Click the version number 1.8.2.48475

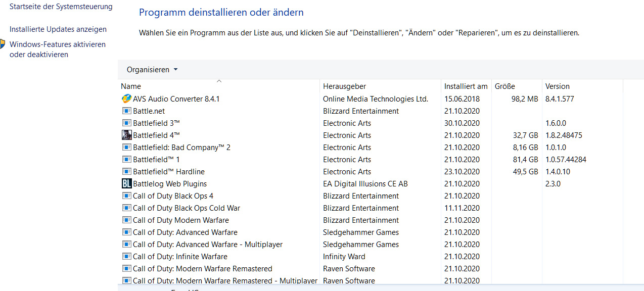point(564,135)
